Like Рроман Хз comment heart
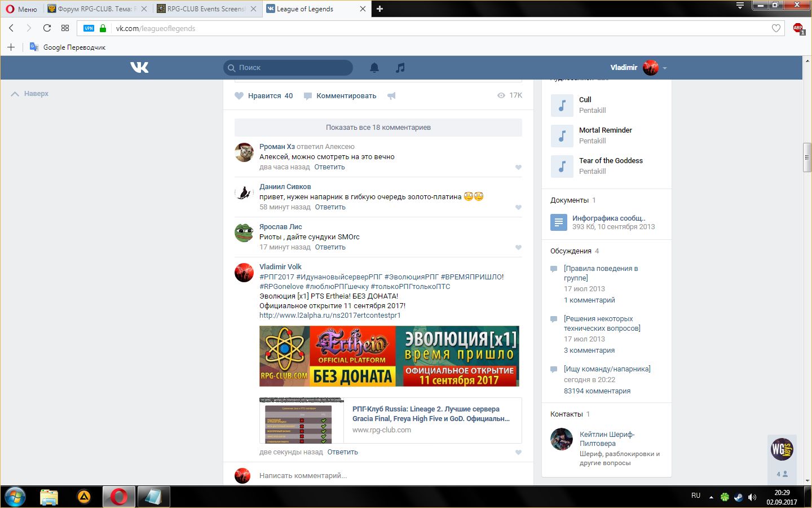This screenshot has height=508, width=812. point(518,167)
